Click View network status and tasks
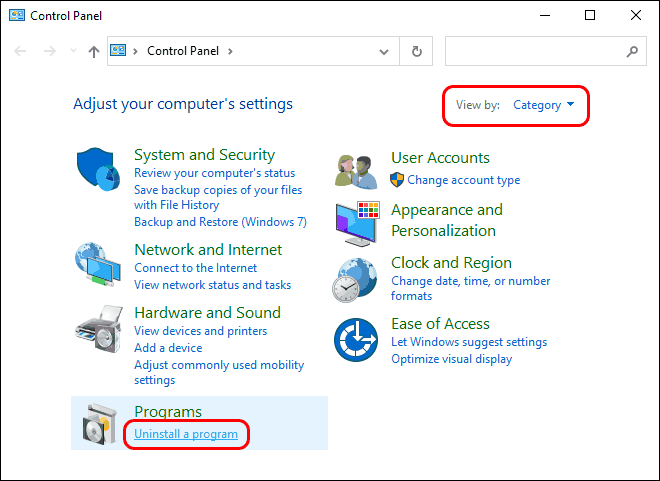 tap(213, 285)
